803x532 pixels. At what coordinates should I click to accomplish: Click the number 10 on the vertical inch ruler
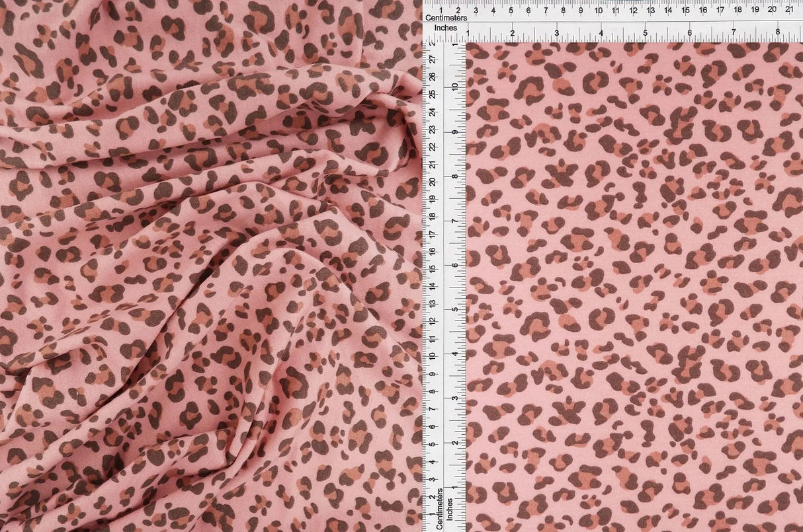454,86
